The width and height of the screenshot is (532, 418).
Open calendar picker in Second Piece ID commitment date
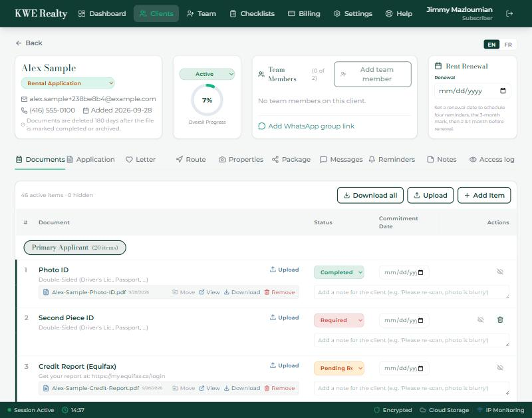(421, 320)
